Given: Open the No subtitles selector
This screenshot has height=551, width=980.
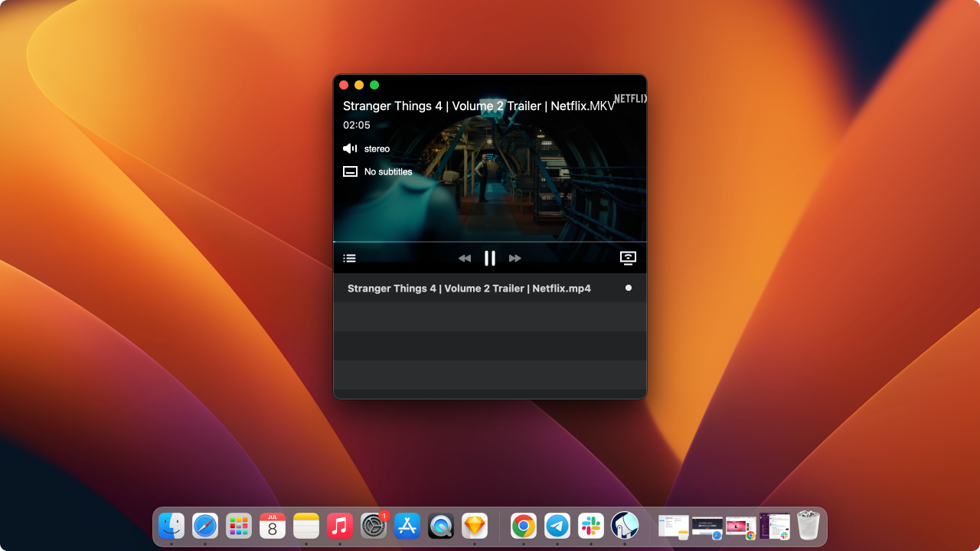Looking at the screenshot, I should [388, 171].
